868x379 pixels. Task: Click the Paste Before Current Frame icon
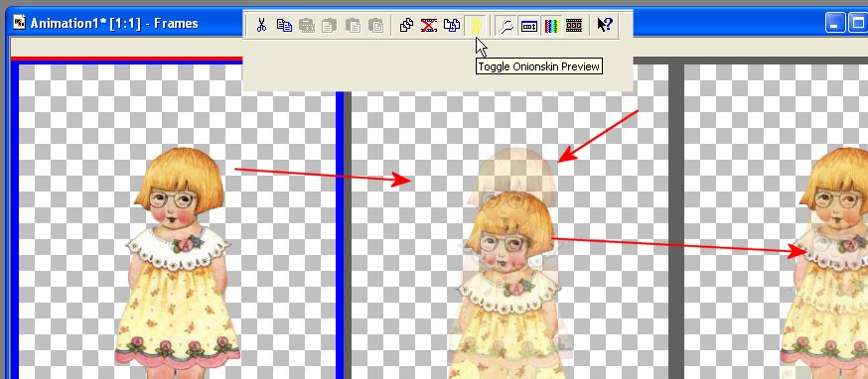(330, 25)
